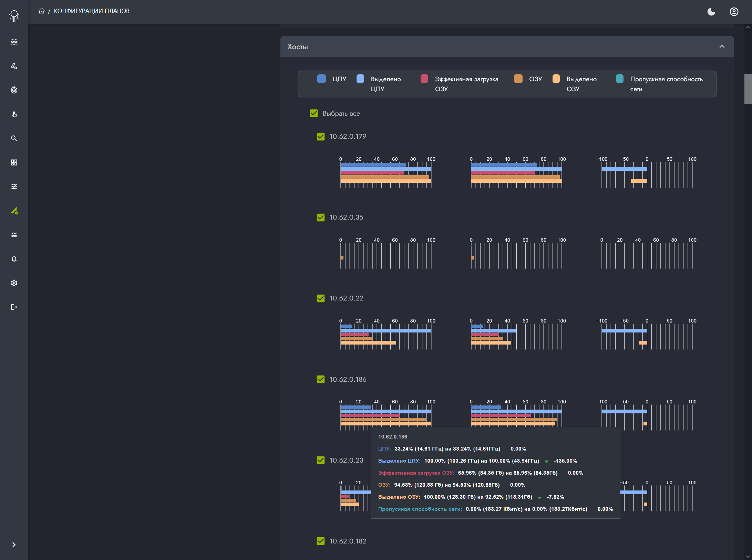Click the 10.62.0.22 host label

(x=347, y=298)
